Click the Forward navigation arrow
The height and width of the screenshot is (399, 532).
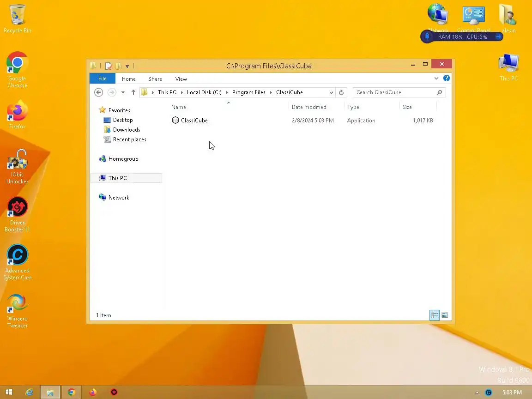pos(112,92)
